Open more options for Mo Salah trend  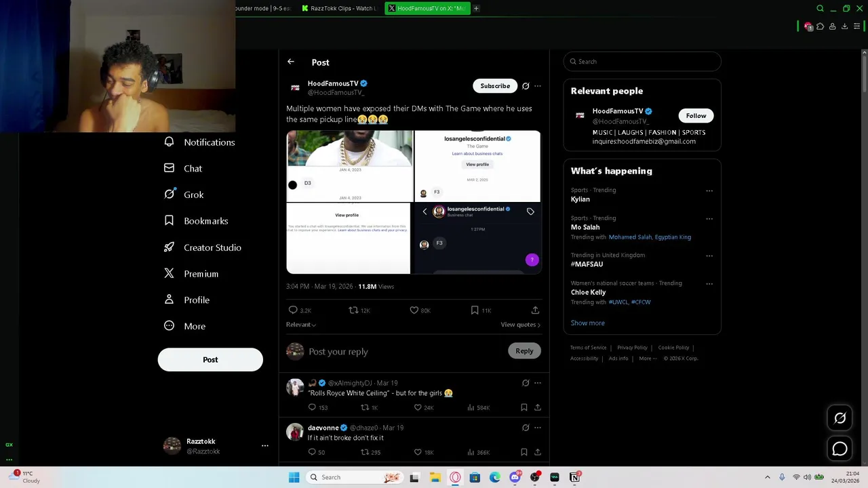(x=709, y=218)
